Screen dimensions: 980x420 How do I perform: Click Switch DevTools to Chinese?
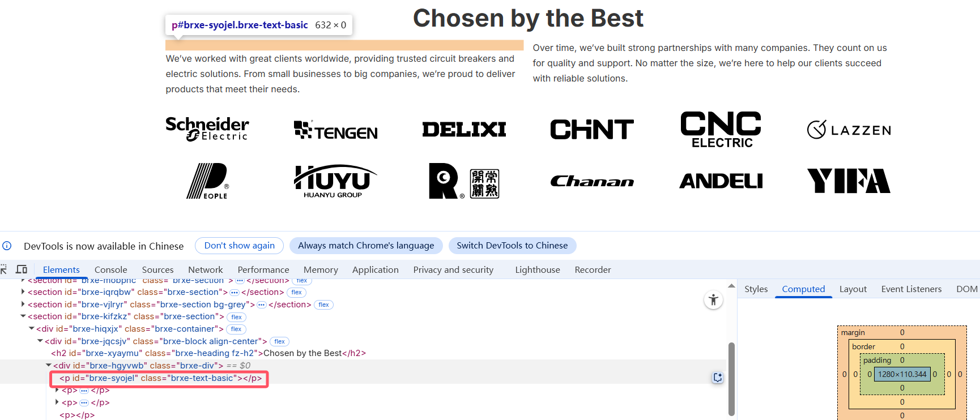coord(512,246)
